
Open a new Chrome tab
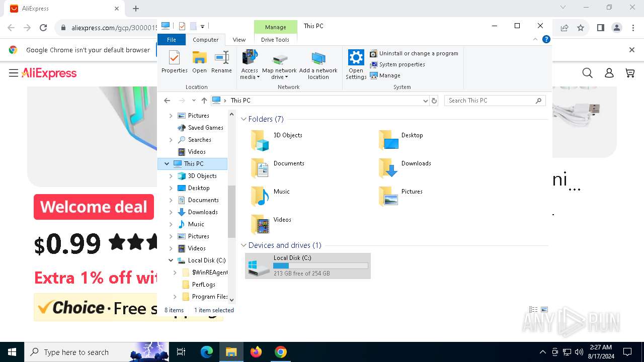pyautogui.click(x=136, y=9)
